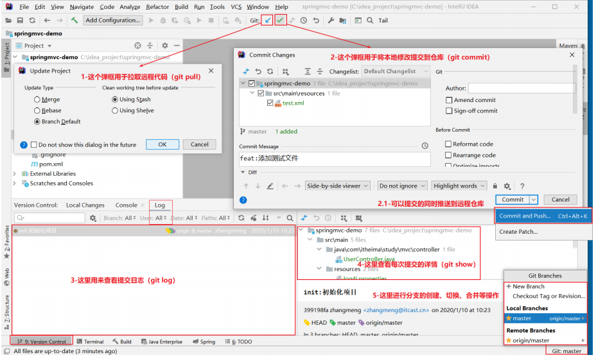Click search magnifier icon in Log toolbar
This screenshot has width=596, height=364.
tap(290, 218)
